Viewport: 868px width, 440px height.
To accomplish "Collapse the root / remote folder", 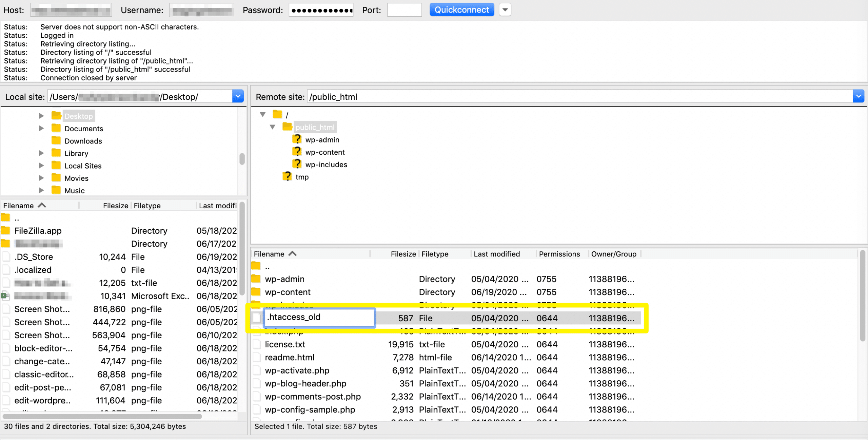I will click(x=263, y=115).
